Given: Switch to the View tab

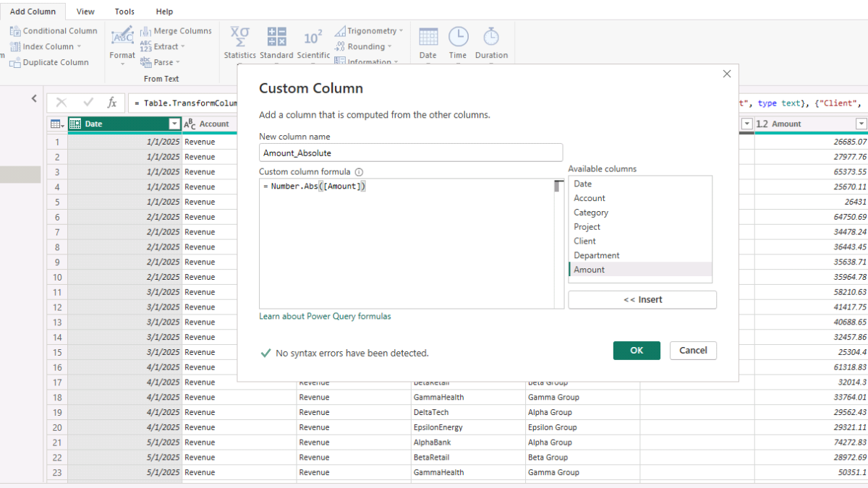Looking at the screenshot, I should pyautogui.click(x=85, y=12).
